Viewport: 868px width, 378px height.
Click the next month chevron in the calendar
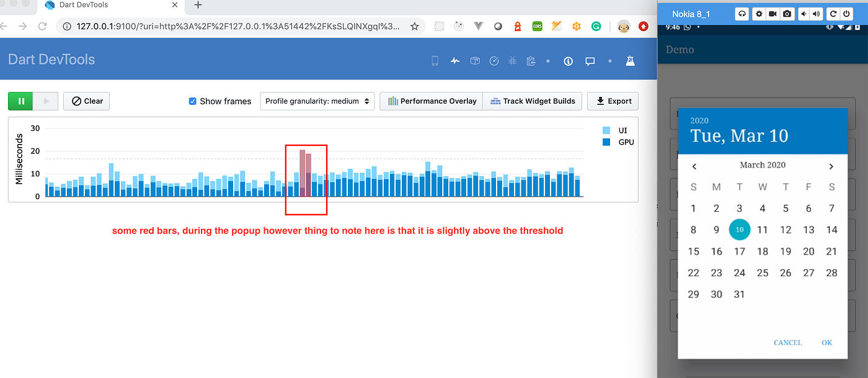pos(831,166)
